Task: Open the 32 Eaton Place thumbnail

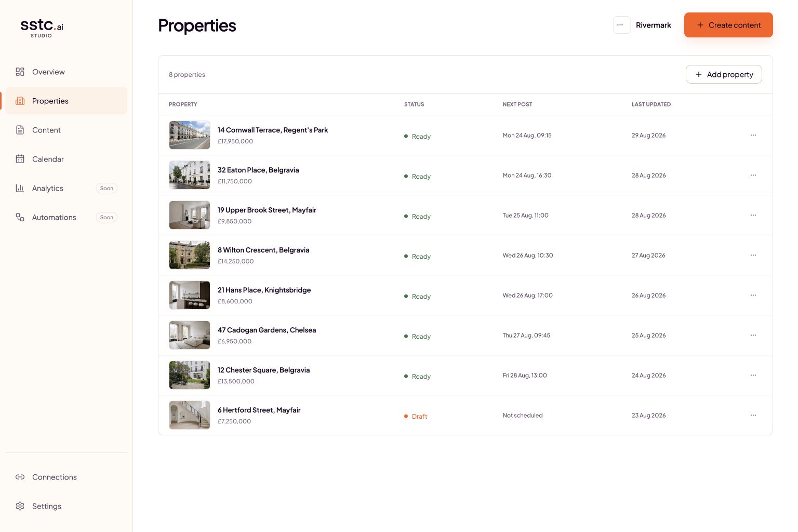Action: click(x=190, y=175)
